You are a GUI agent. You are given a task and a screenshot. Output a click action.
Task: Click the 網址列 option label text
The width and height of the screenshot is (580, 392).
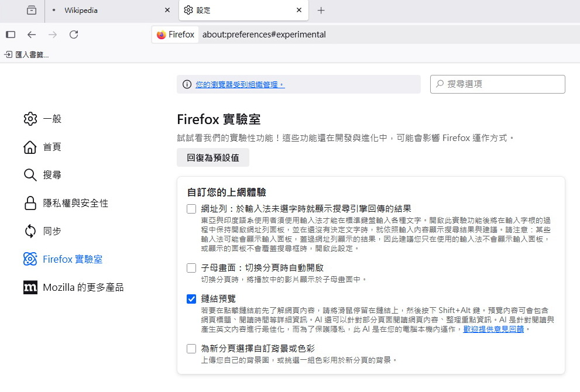point(306,209)
